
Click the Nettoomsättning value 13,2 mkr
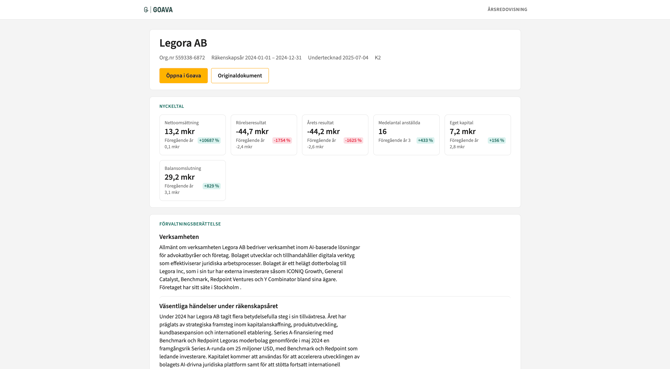coord(179,132)
